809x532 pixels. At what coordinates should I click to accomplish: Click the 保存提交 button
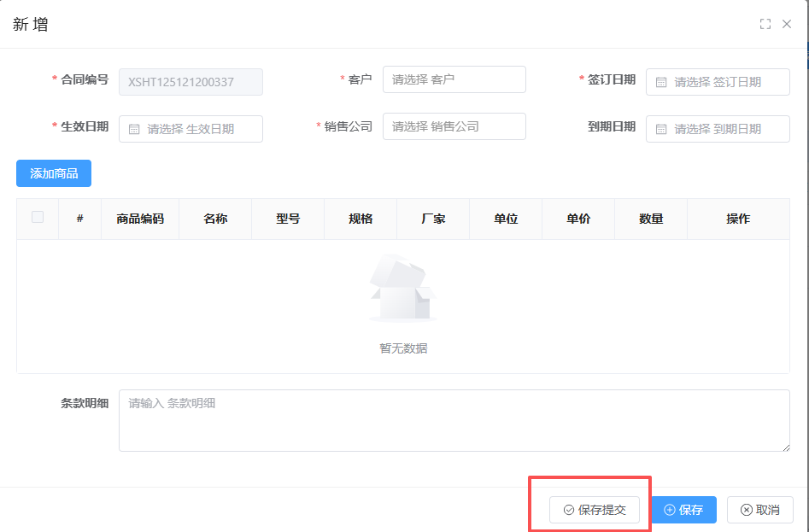pos(594,510)
